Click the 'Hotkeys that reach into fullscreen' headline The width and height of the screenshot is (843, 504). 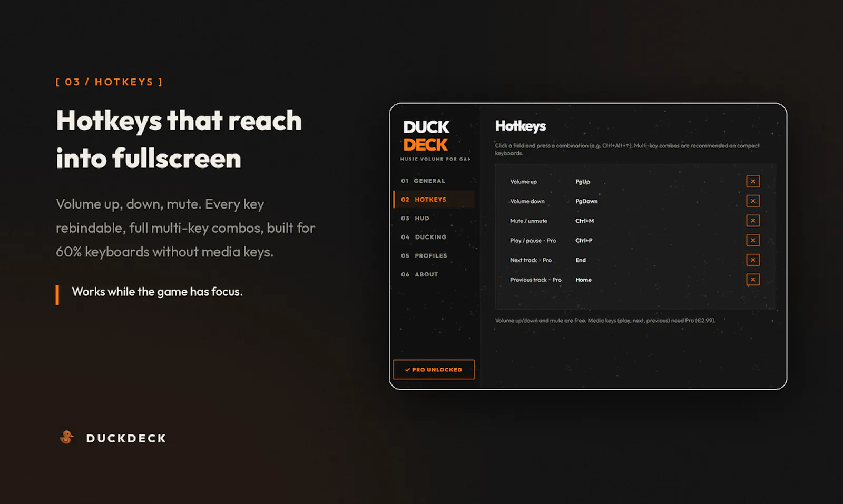point(179,139)
